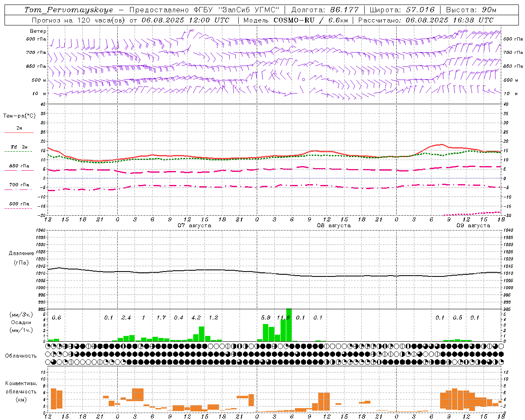Click the Рассчитано: 06.08.2025 16:38 UTC text
Screen dimensions: 525x420
[426, 20]
